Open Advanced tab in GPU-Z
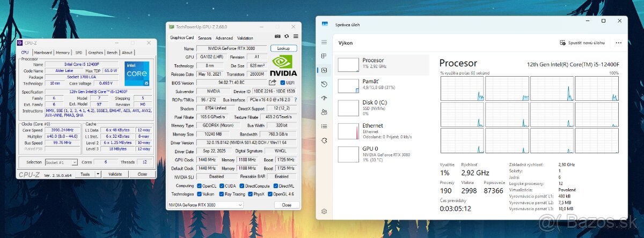 224,38
